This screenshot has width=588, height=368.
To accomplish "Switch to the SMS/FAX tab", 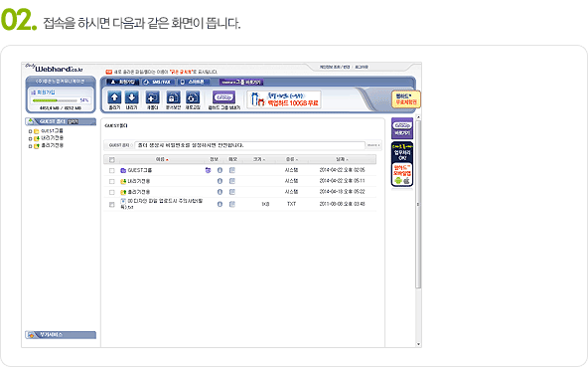I will [x=158, y=82].
